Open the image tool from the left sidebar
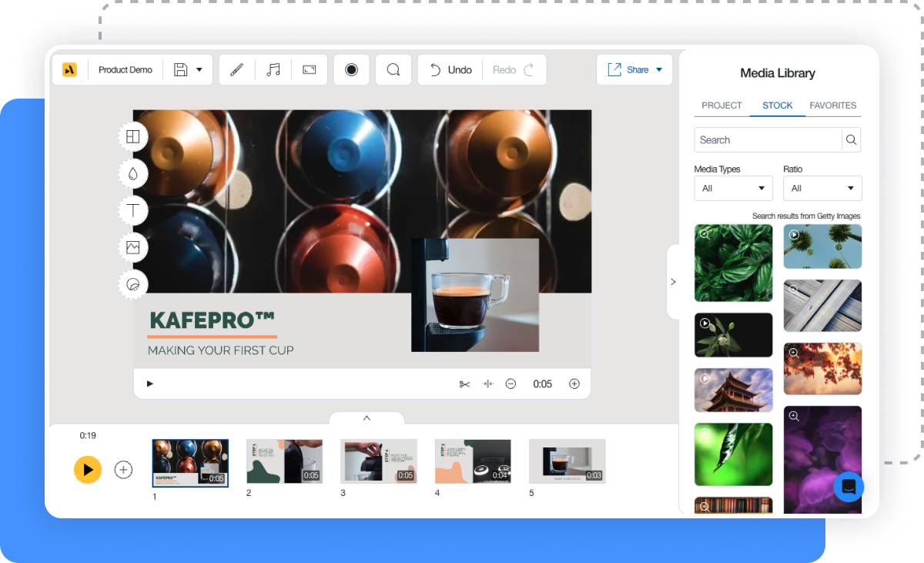Viewport: 924px width, 563px height. (132, 247)
